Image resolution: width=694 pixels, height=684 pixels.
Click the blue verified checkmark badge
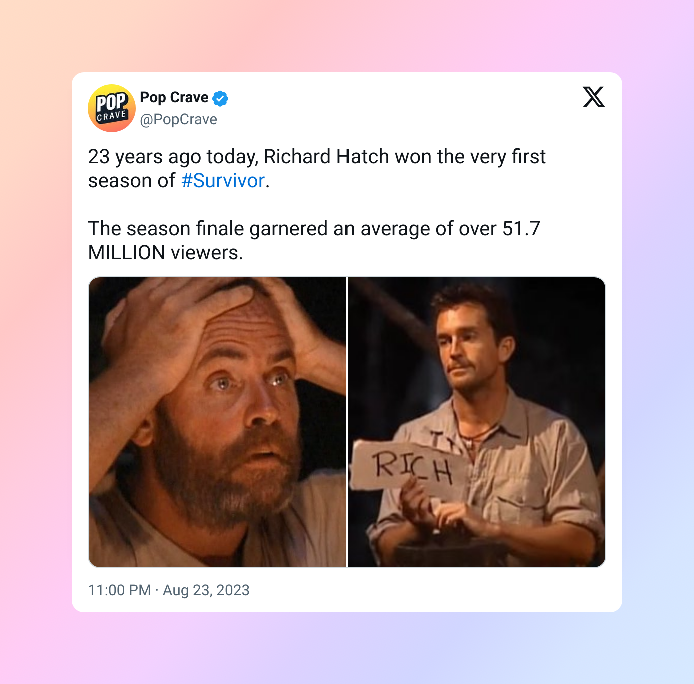point(220,98)
